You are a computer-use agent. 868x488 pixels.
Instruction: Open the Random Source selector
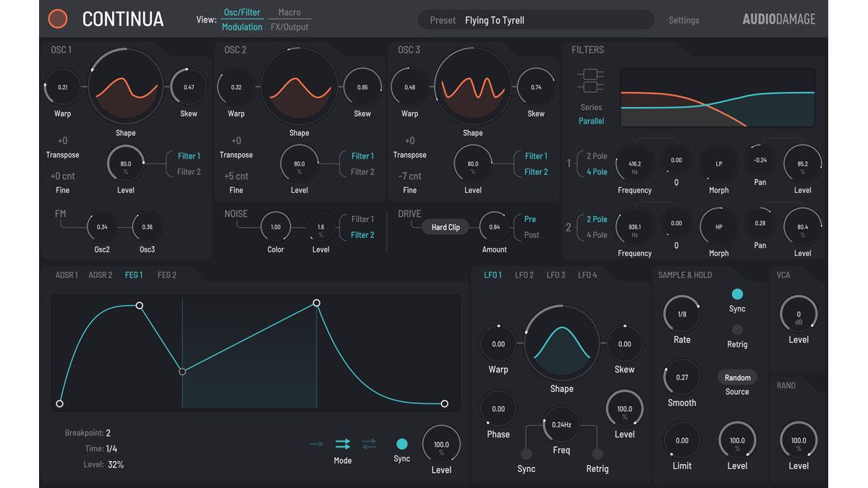point(737,377)
